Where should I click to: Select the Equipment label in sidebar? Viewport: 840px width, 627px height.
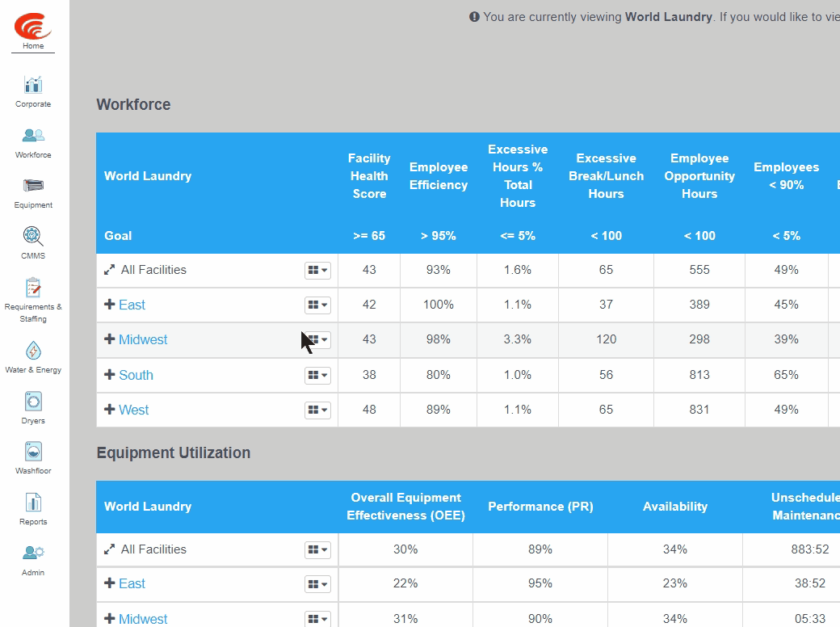pyautogui.click(x=33, y=205)
